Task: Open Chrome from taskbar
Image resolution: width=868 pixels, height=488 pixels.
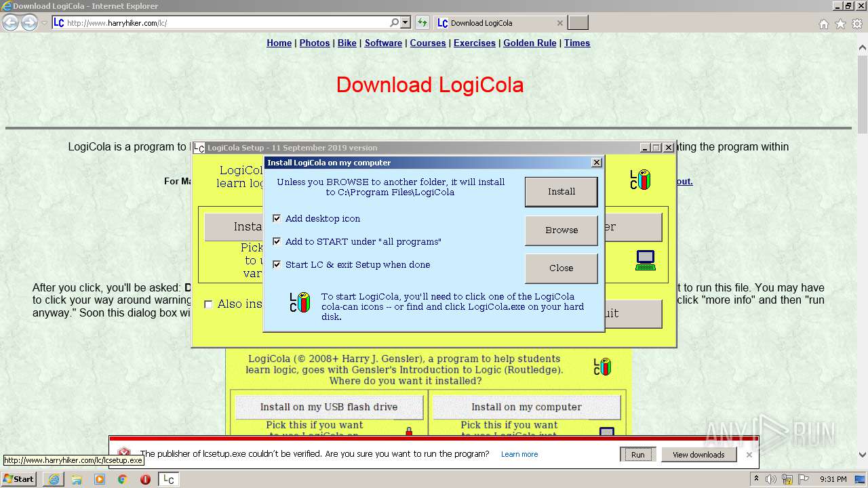Action: tap(122, 479)
